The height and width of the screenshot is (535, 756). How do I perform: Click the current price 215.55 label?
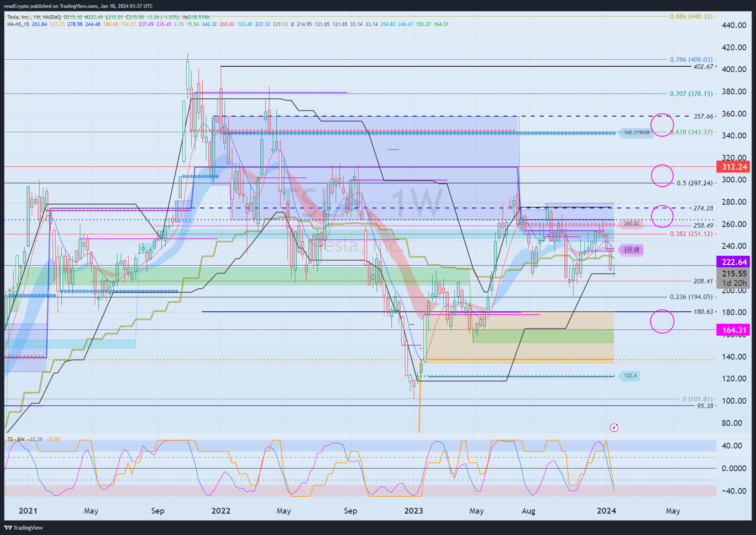[734, 273]
